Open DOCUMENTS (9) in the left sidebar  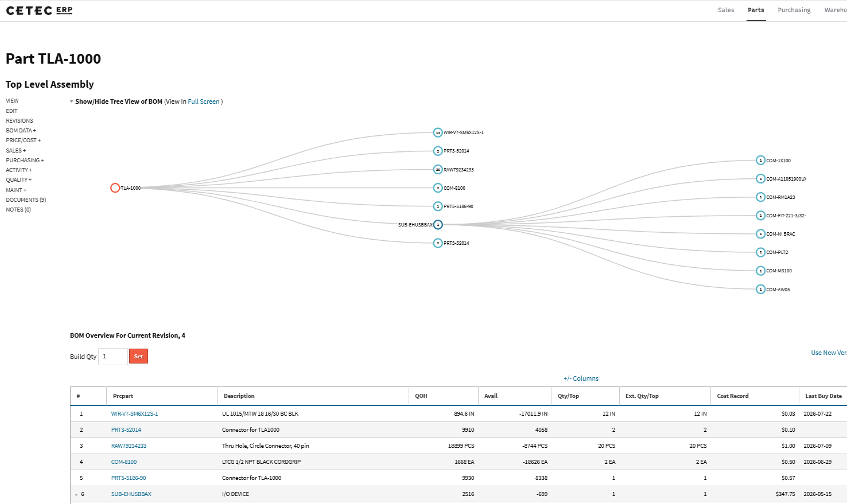coord(26,200)
